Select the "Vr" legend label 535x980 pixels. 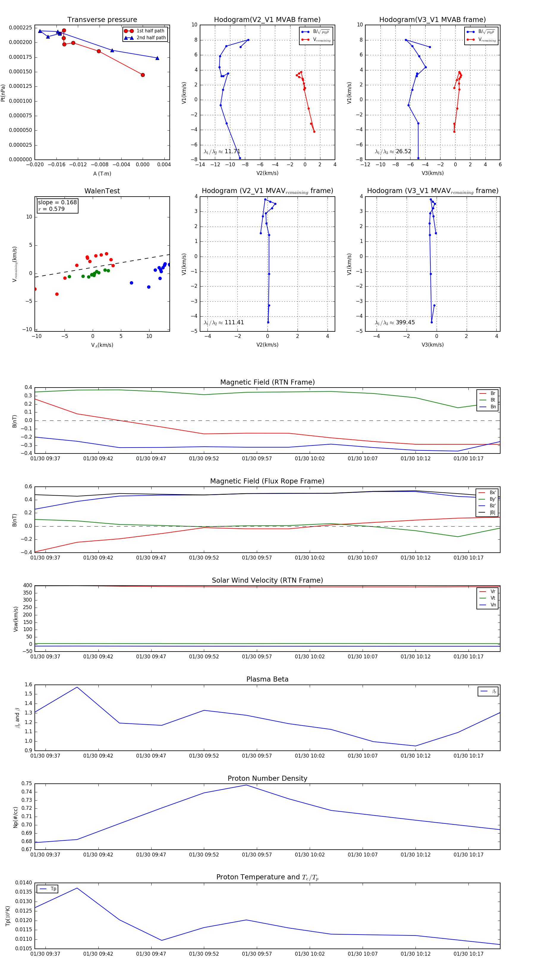[x=493, y=592]
